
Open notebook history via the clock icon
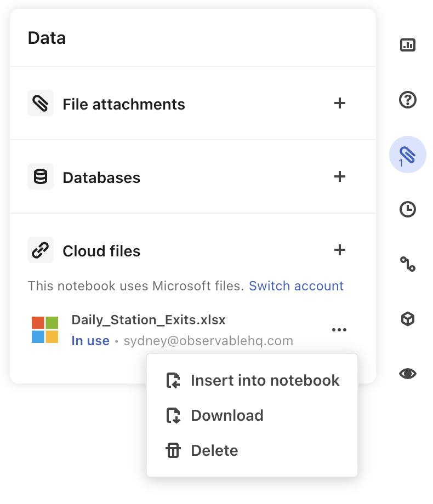(x=408, y=209)
